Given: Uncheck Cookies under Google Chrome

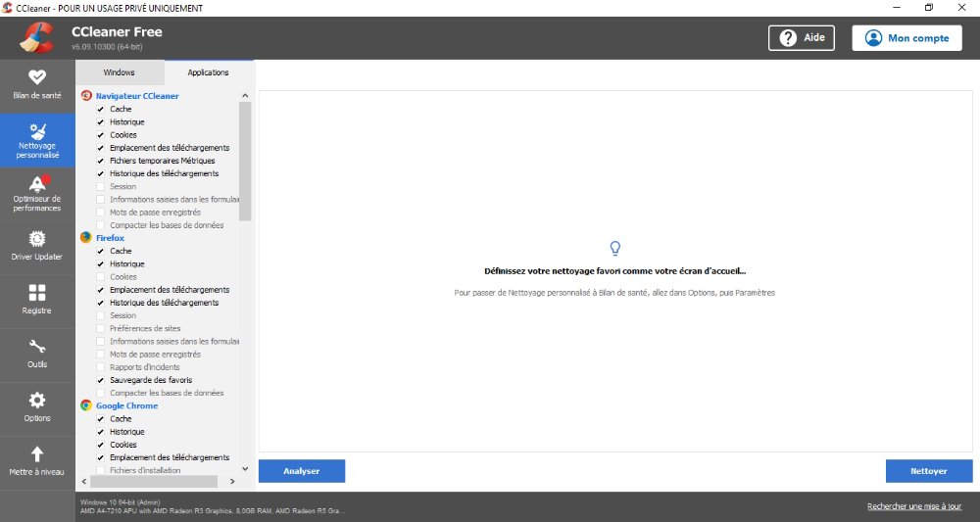Looking at the screenshot, I should (x=101, y=445).
